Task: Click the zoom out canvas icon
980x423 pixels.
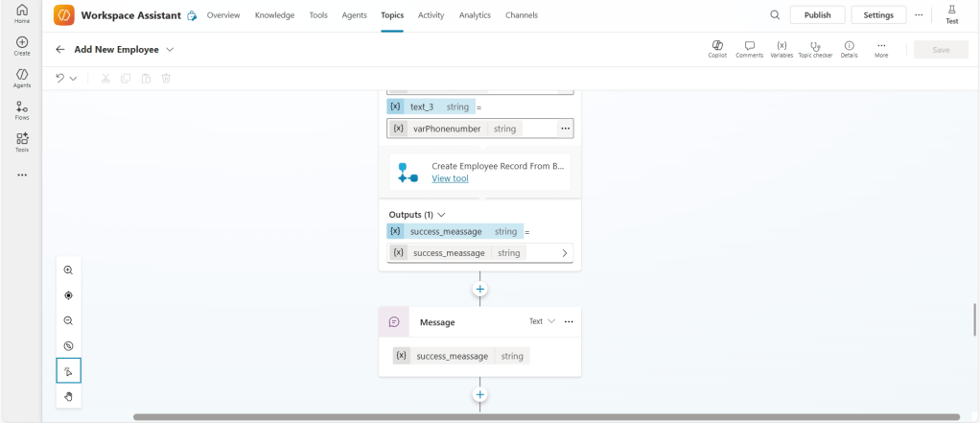Action: 68,321
